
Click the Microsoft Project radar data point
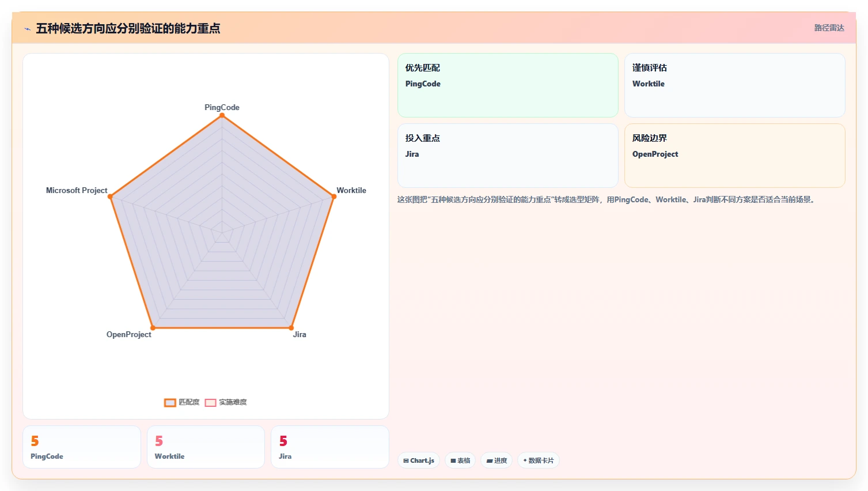[110, 197]
